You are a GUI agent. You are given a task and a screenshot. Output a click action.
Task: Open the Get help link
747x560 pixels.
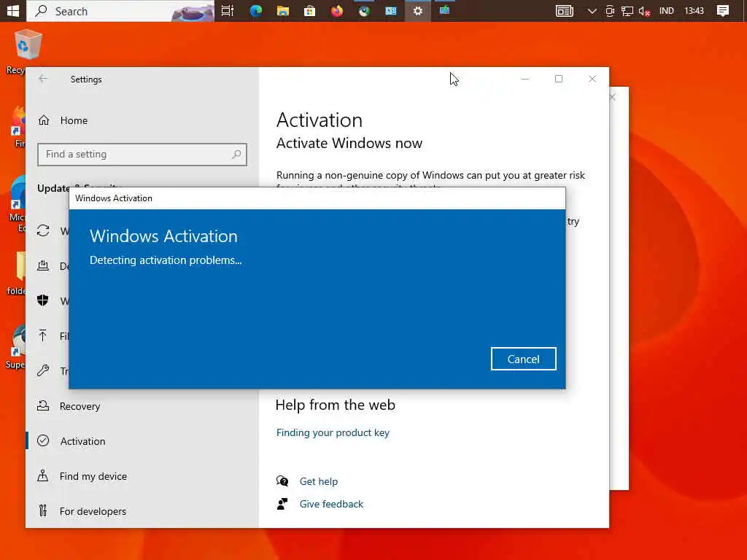pyautogui.click(x=319, y=481)
